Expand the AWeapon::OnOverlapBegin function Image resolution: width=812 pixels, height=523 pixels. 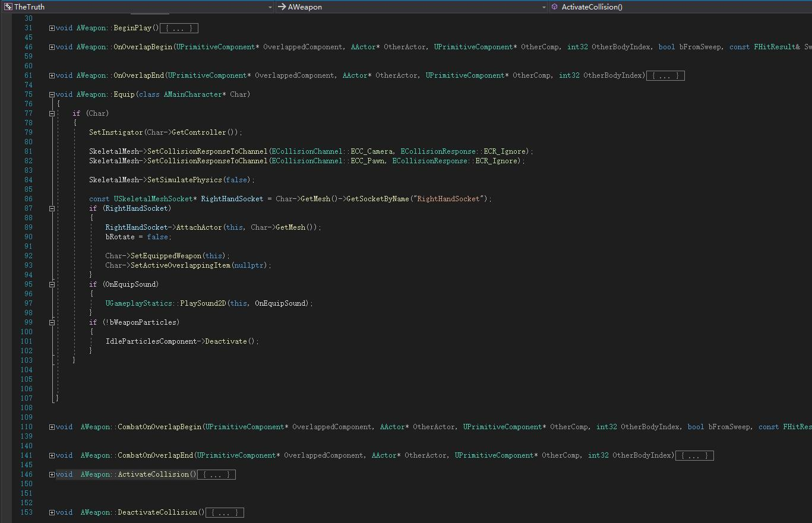52,47
